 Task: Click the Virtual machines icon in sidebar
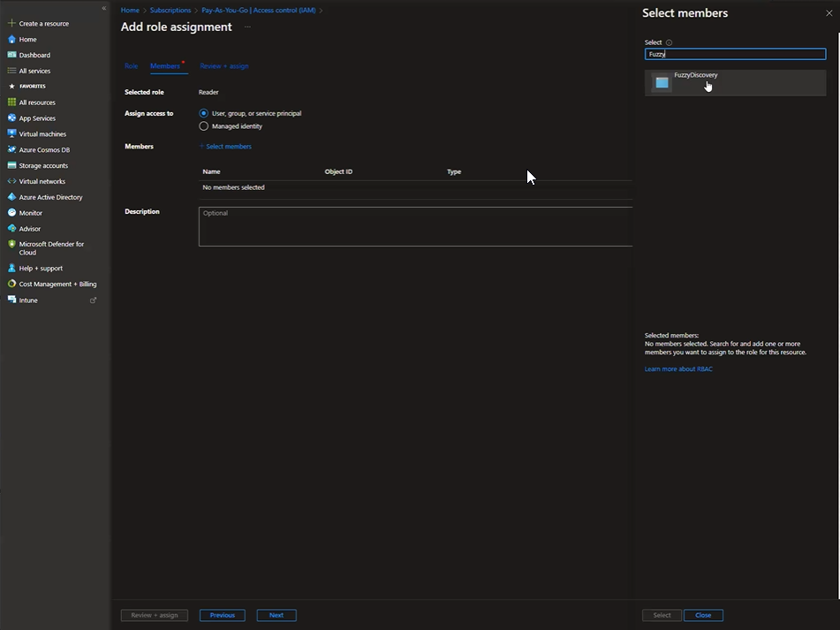tap(11, 134)
